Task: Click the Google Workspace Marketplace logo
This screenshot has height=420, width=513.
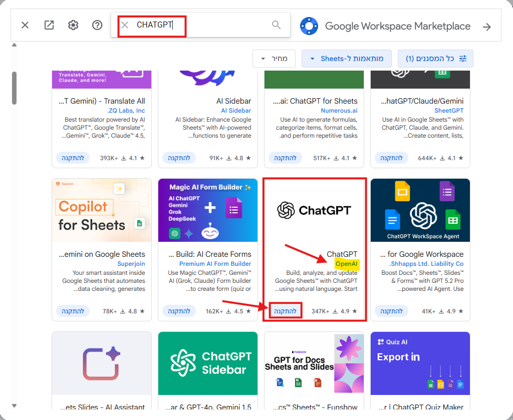Action: point(309,26)
